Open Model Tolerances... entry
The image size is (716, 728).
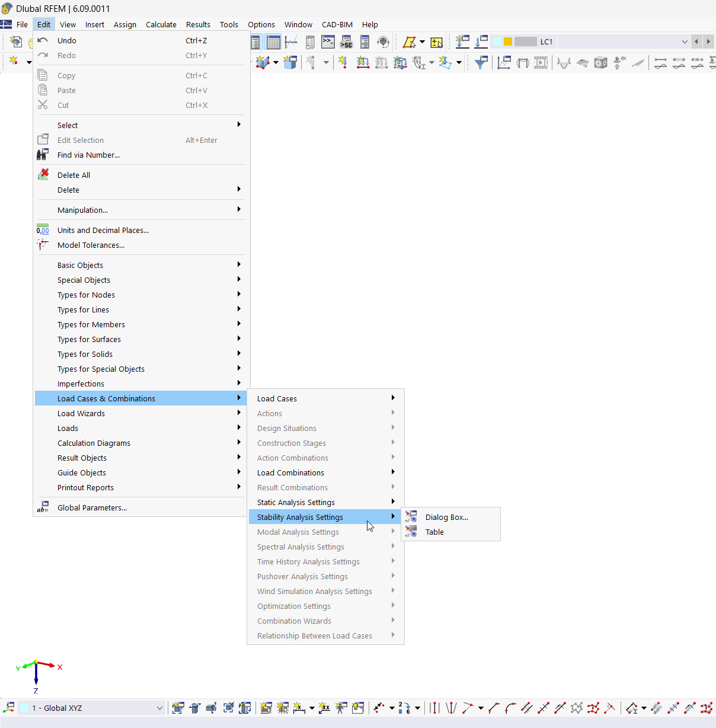[141, 245]
